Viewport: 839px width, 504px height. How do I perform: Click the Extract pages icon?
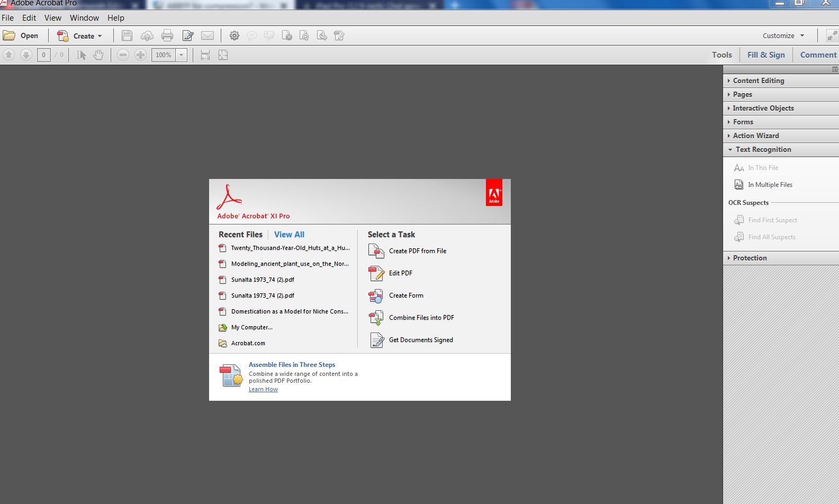pos(321,36)
